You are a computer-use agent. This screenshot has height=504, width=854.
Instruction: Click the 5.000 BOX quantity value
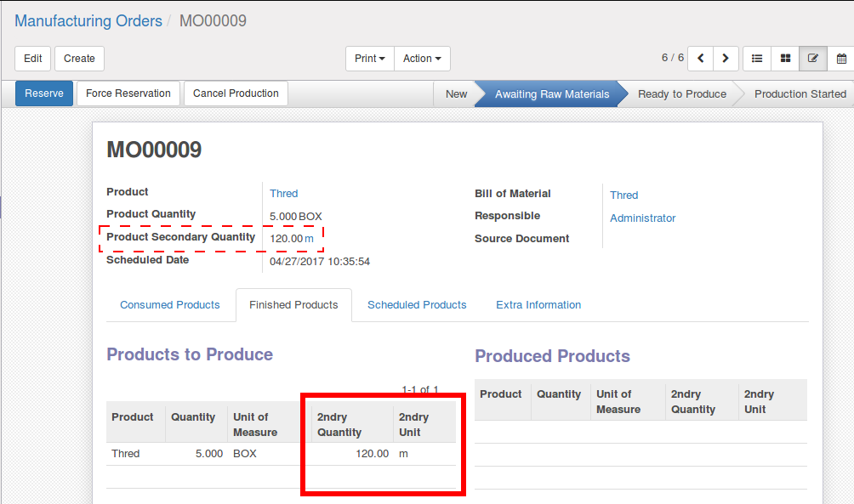pos(296,216)
